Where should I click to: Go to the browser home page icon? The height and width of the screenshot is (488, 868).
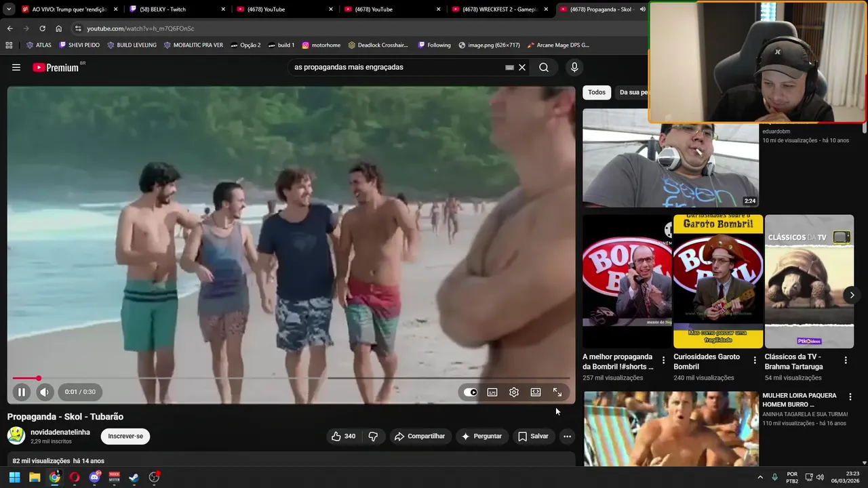coord(58,28)
